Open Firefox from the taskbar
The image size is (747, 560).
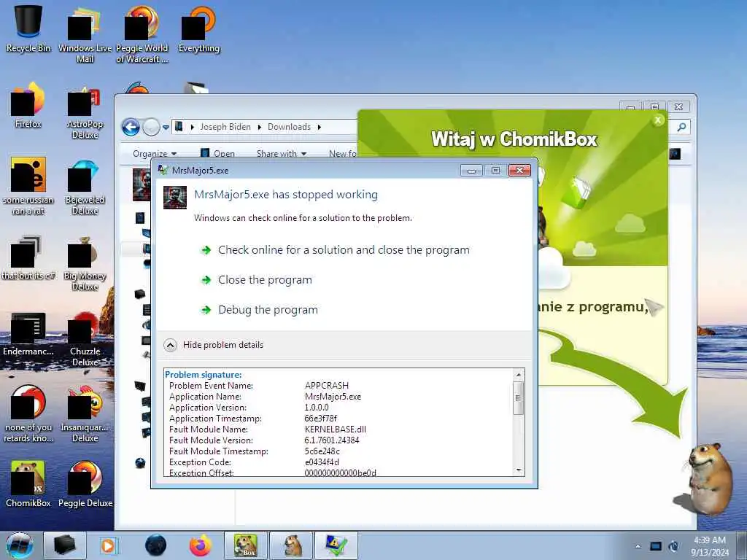coord(201,545)
